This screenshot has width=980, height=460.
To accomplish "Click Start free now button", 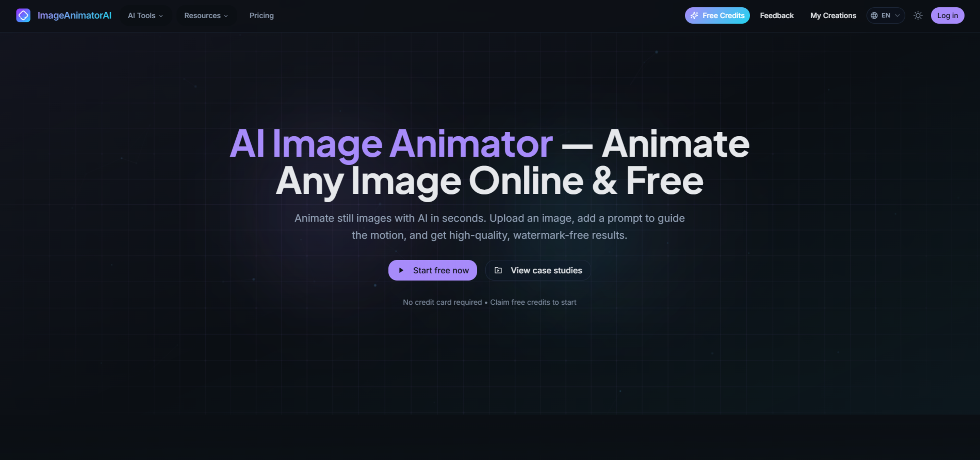I will click(x=433, y=270).
